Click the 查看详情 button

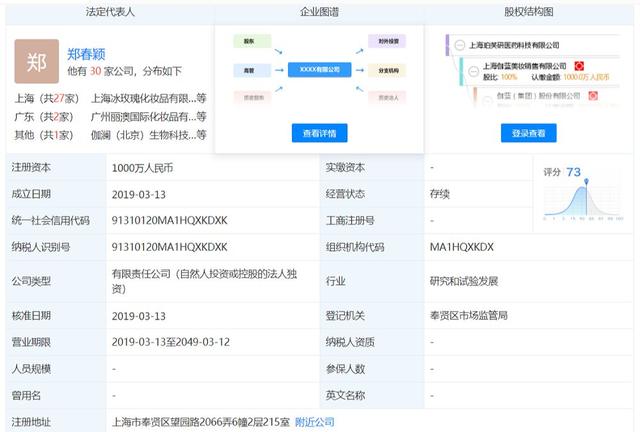(320, 133)
